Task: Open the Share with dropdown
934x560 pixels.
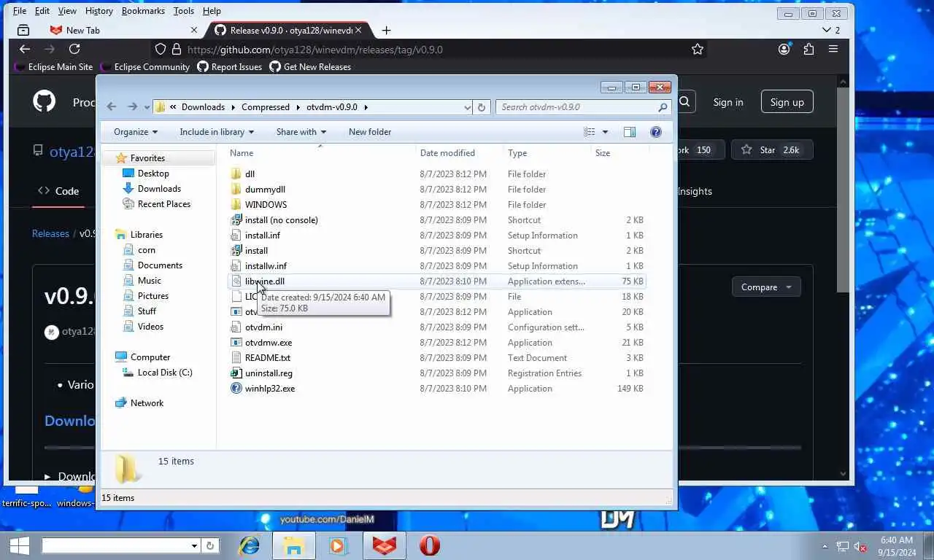Action: (x=301, y=132)
